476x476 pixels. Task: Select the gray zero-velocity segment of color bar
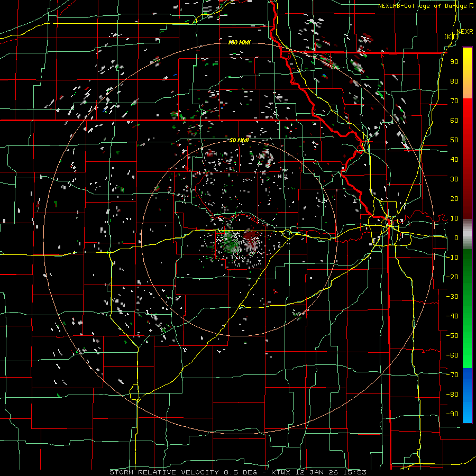pyautogui.click(x=467, y=234)
